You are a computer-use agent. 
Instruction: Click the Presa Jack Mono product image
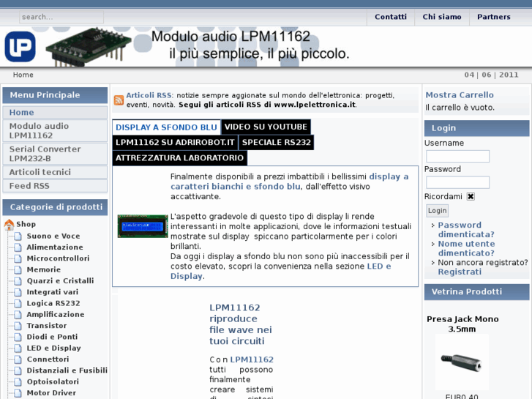462,362
